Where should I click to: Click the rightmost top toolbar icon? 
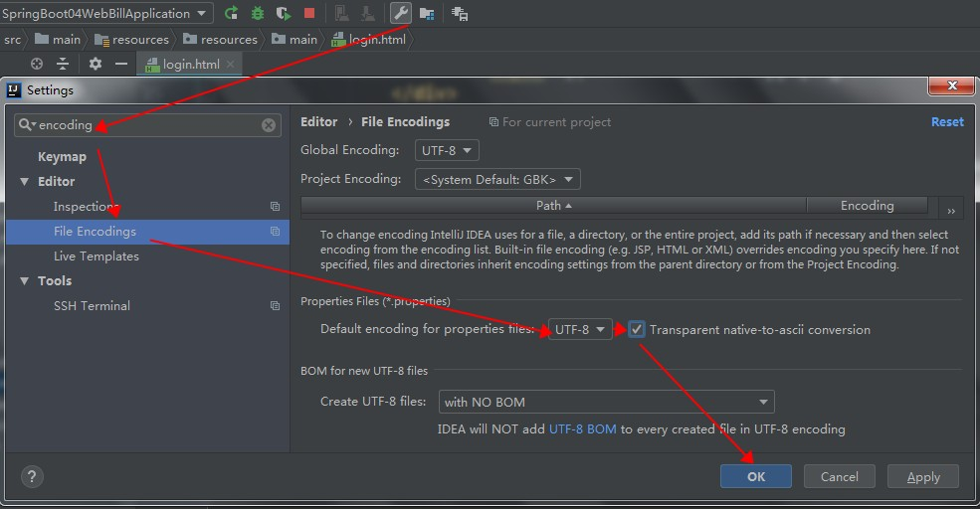pyautogui.click(x=460, y=14)
